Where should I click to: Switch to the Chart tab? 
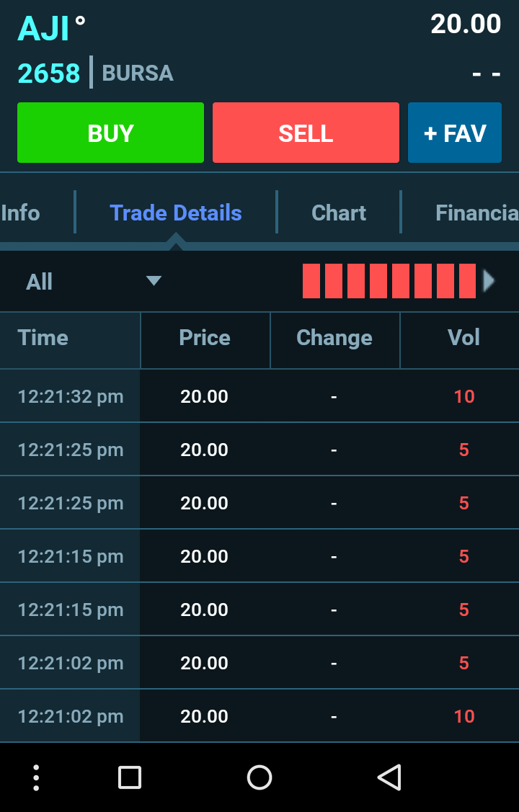click(x=339, y=213)
